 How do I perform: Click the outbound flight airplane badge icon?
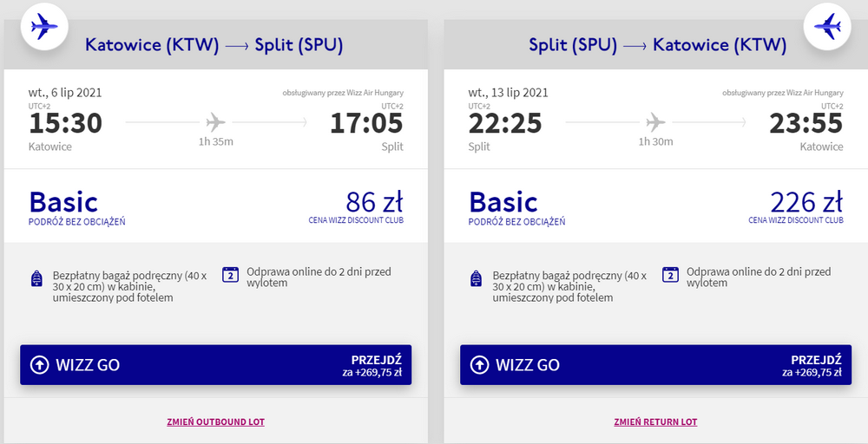point(43,27)
